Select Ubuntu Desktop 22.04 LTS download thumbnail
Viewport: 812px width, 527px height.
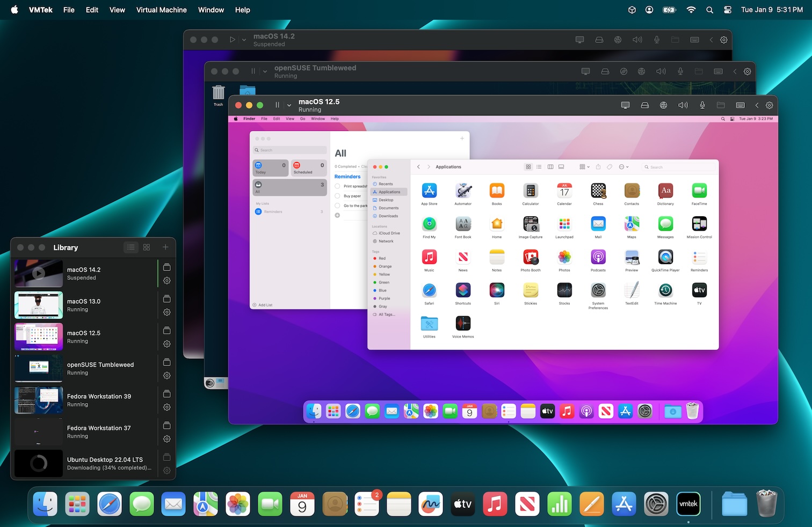[x=39, y=463]
